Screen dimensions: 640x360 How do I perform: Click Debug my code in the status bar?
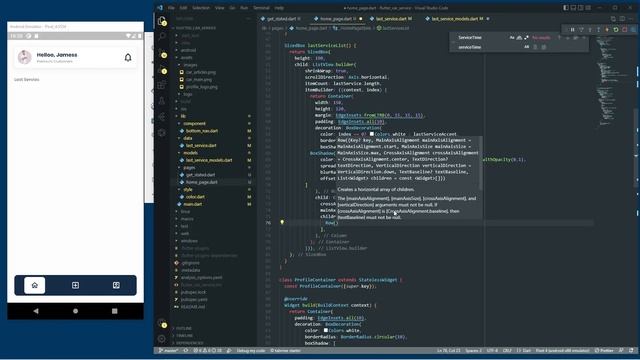tap(251, 351)
